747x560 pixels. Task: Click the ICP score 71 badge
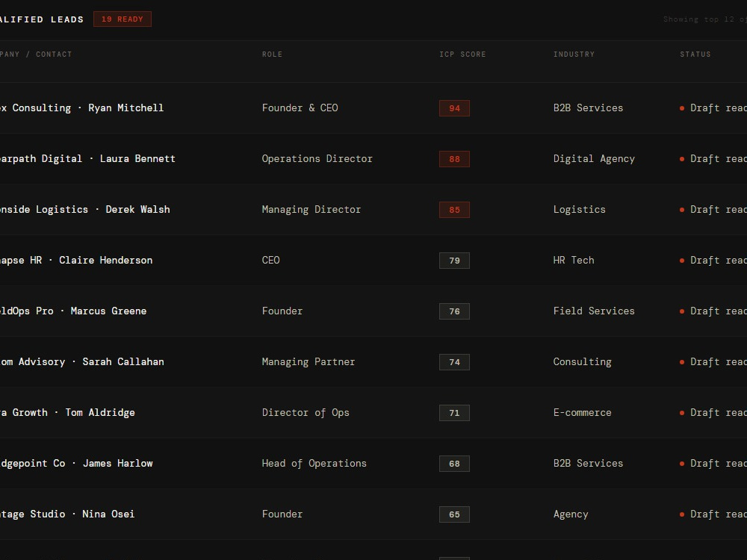click(x=454, y=413)
